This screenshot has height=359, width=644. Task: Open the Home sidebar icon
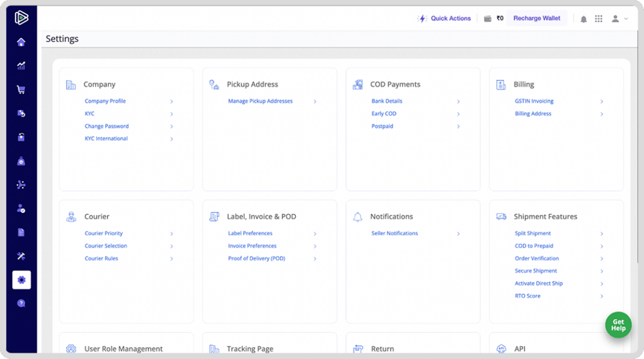[x=21, y=42]
